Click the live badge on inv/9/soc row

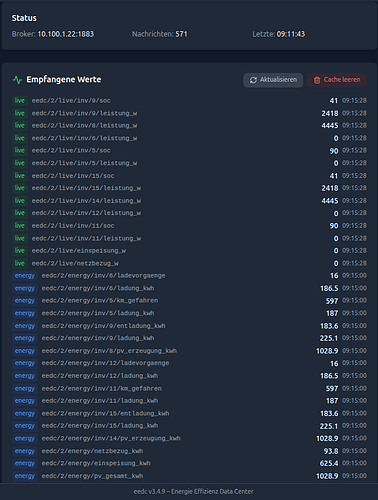[x=20, y=101]
